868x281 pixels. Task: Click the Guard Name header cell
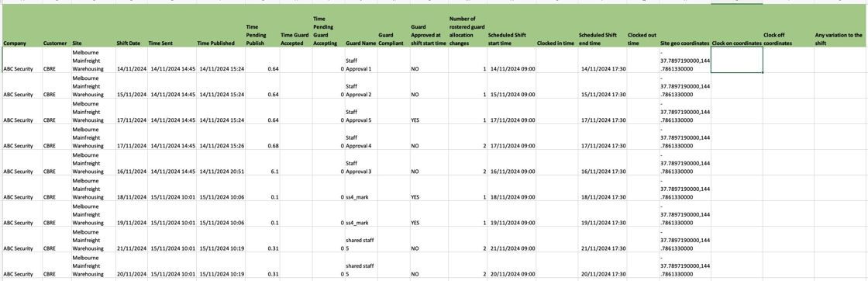pos(361,26)
